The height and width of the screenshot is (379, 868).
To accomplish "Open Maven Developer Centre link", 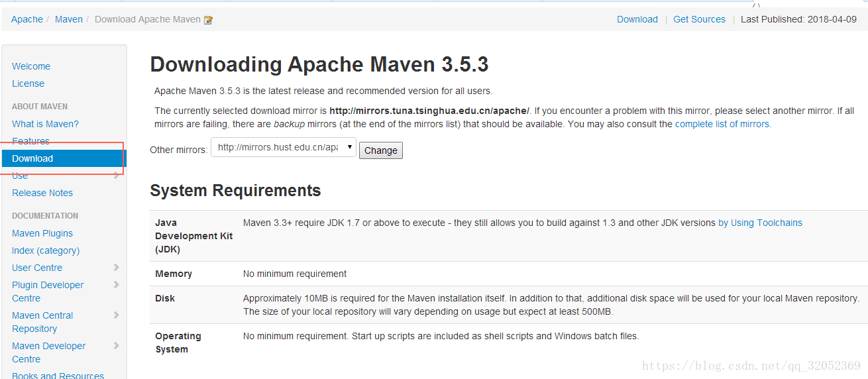I will (49, 352).
